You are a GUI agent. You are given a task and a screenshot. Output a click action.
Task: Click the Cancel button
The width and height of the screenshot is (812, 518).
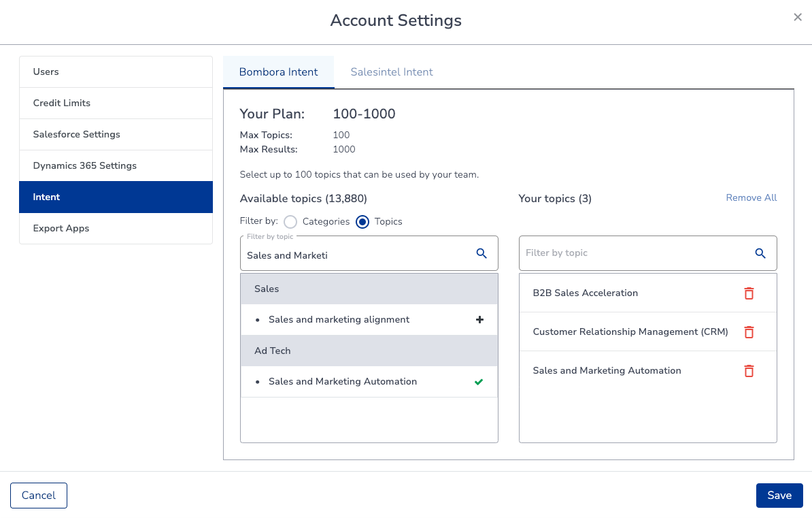tap(39, 495)
